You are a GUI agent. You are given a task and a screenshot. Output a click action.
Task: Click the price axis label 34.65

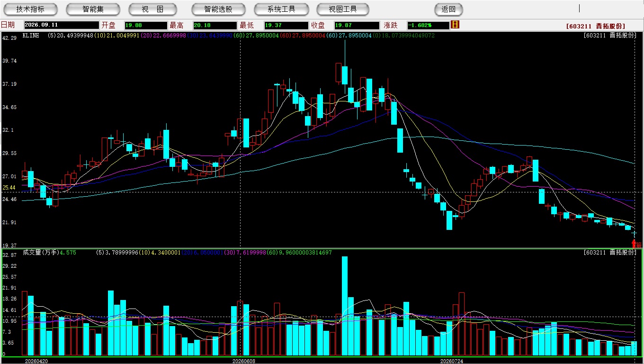coord(9,107)
